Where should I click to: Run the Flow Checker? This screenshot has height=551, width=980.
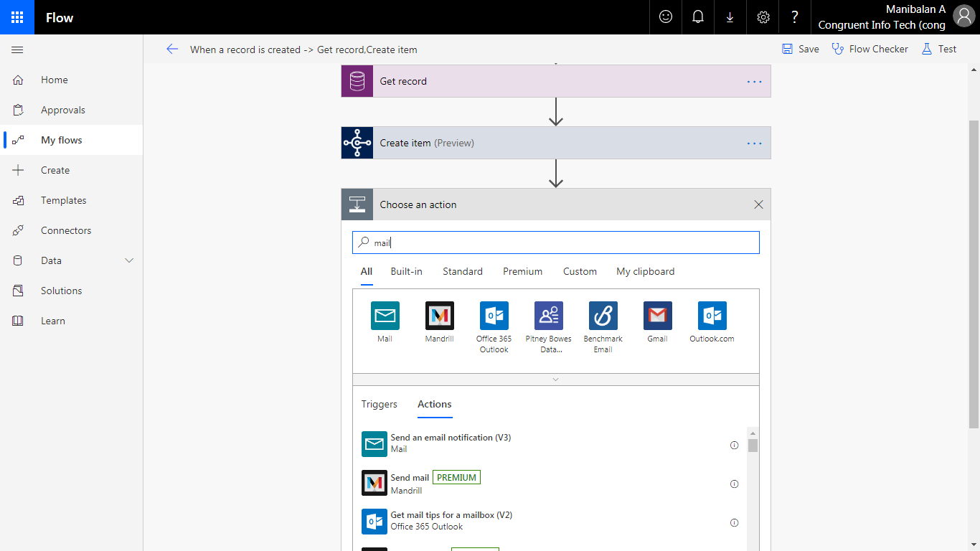point(870,49)
